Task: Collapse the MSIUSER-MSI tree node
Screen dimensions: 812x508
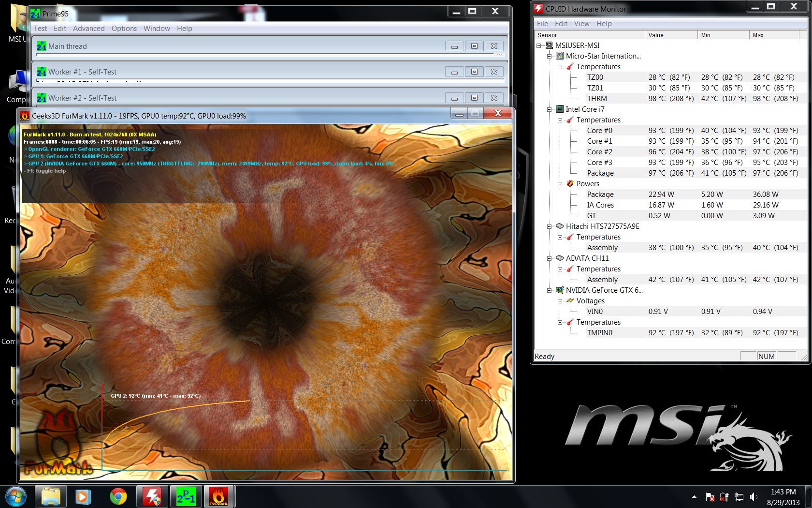Action: click(x=539, y=45)
